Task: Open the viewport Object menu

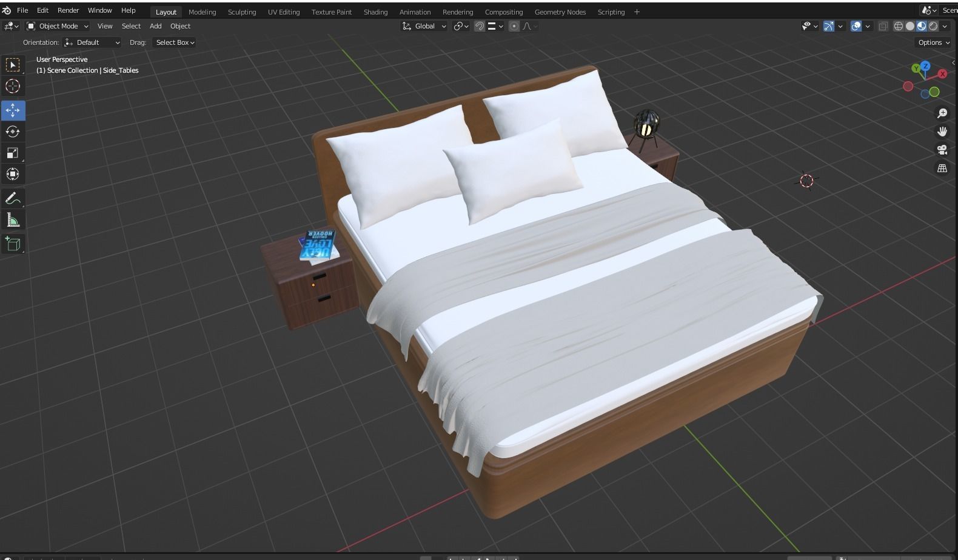Action: [x=180, y=26]
